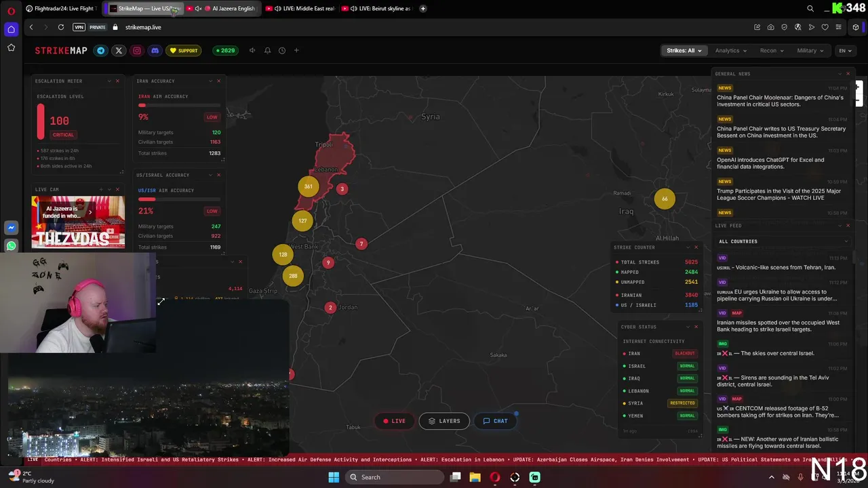Open the CENTCOM B-52 bombers feed item
The image size is (868, 488).
pos(782,407)
